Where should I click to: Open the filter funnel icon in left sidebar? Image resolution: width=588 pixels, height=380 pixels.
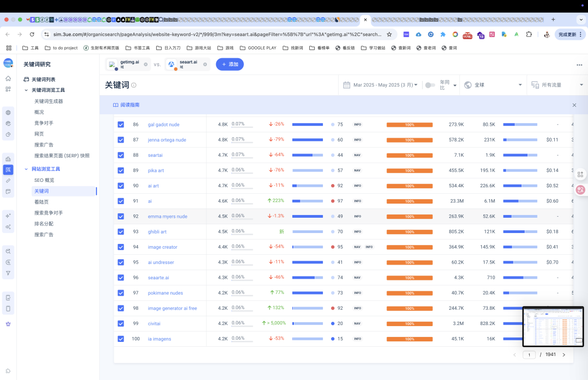8,273
